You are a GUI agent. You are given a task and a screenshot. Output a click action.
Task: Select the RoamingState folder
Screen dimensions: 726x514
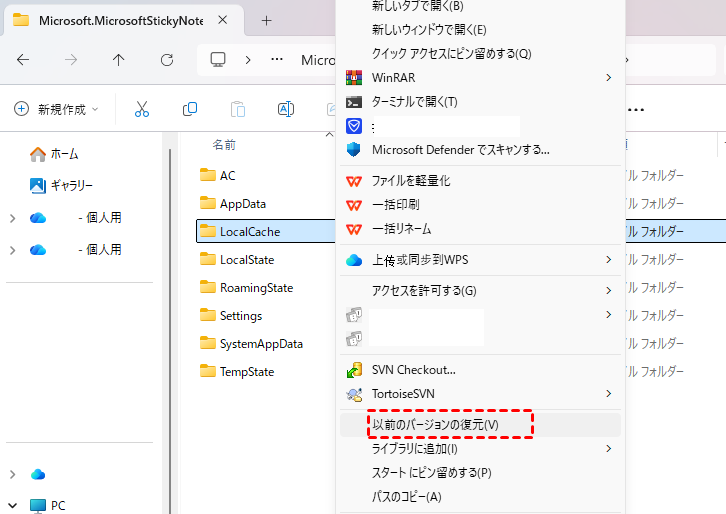(x=256, y=287)
